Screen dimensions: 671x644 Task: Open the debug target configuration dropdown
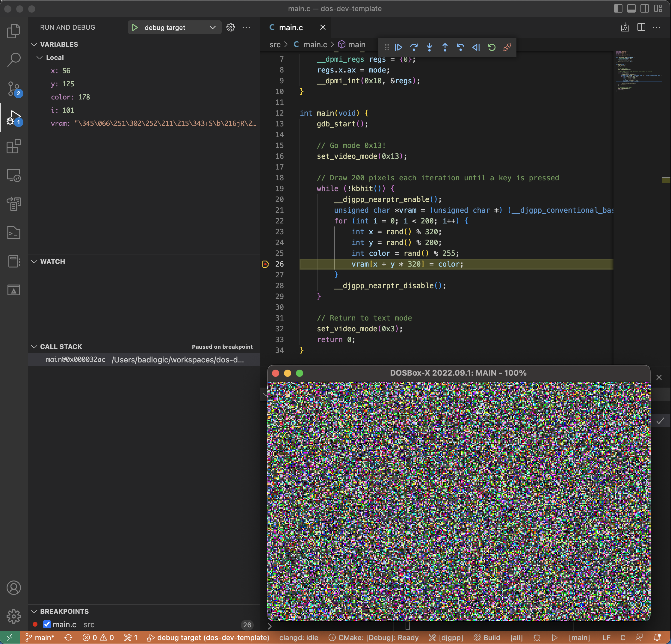tap(212, 27)
